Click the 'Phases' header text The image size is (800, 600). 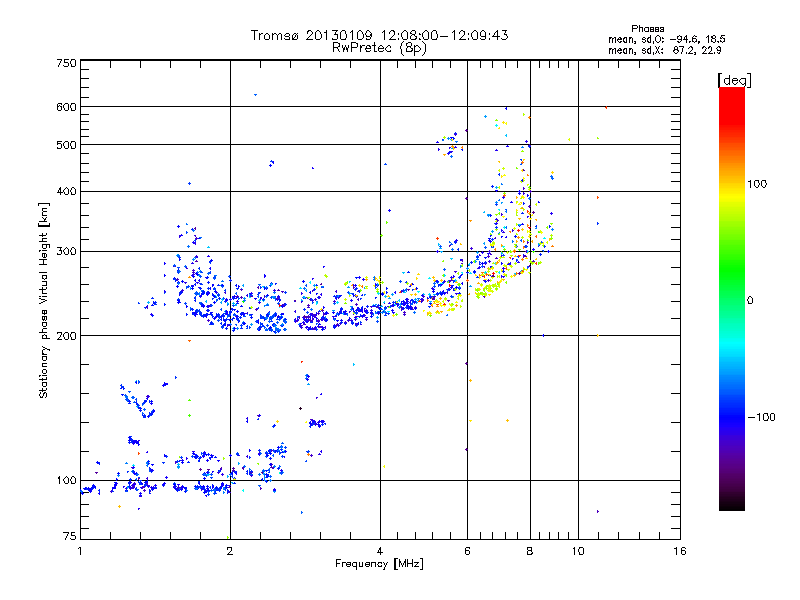pyautogui.click(x=647, y=29)
